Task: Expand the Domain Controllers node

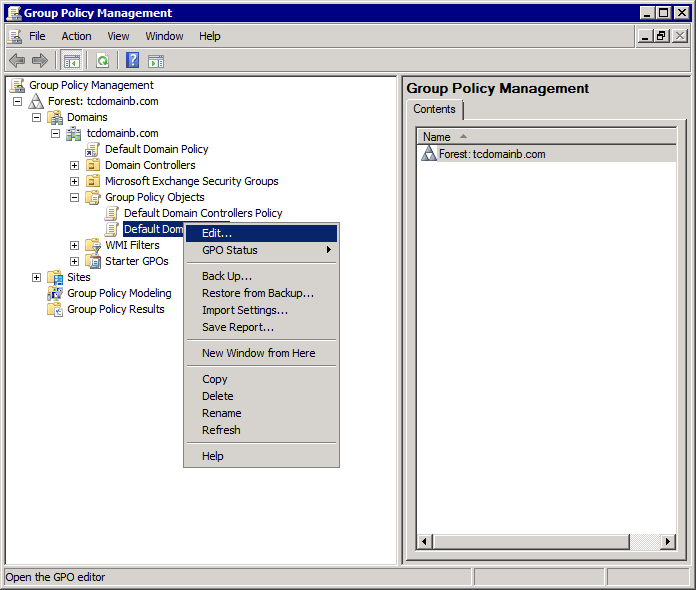Action: point(74,165)
